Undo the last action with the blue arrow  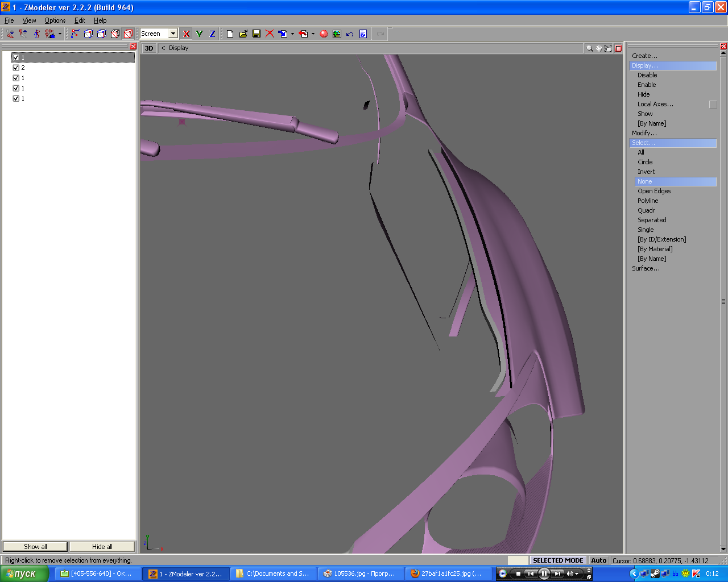350,34
